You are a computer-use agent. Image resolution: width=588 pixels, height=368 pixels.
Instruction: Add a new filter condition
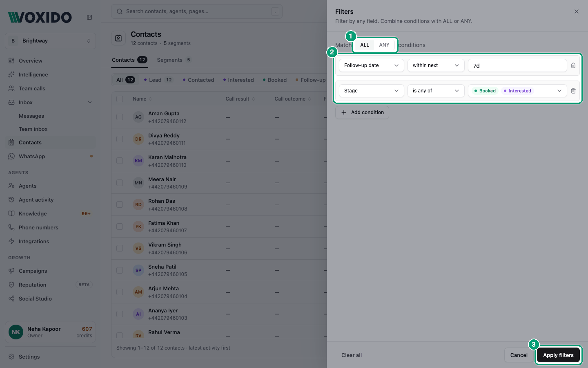pos(362,112)
